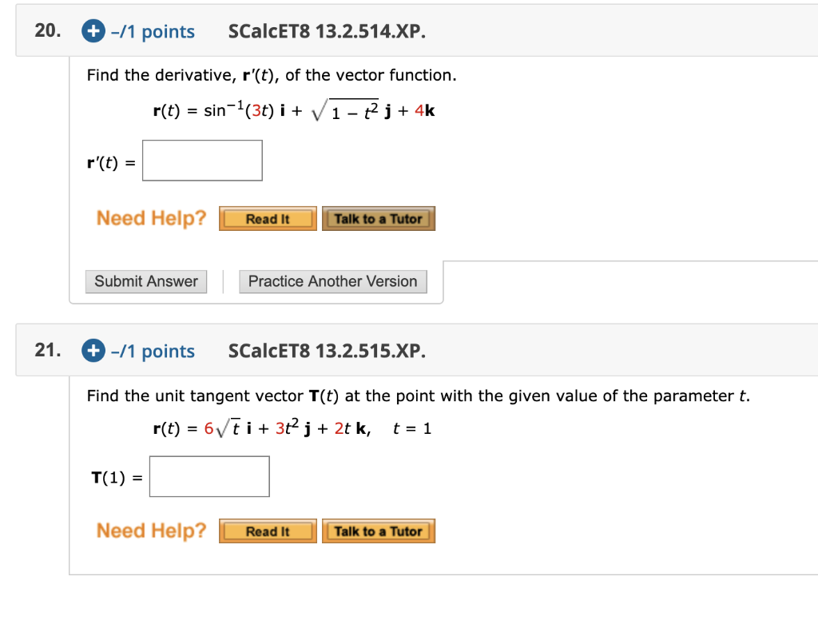818x644 pixels.
Task: Open the Read It help for question 20
Action: (267, 218)
